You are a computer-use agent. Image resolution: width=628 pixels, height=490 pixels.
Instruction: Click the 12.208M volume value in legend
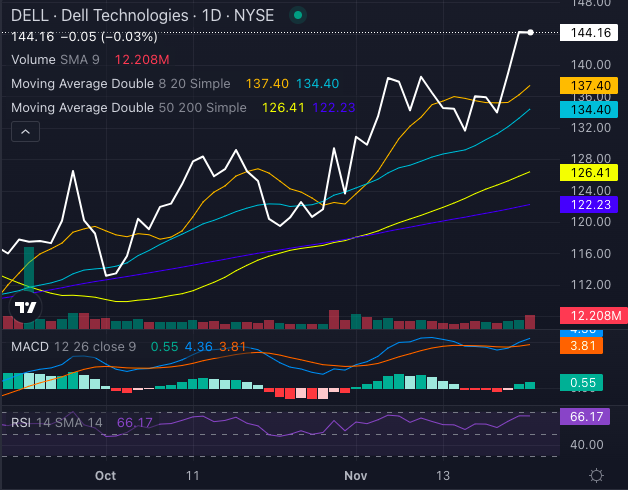[x=142, y=60]
